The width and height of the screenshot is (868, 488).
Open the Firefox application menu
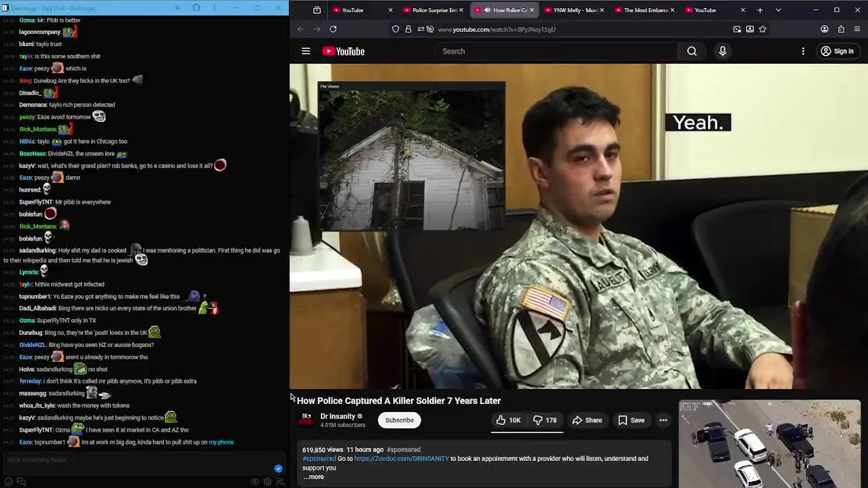858,29
